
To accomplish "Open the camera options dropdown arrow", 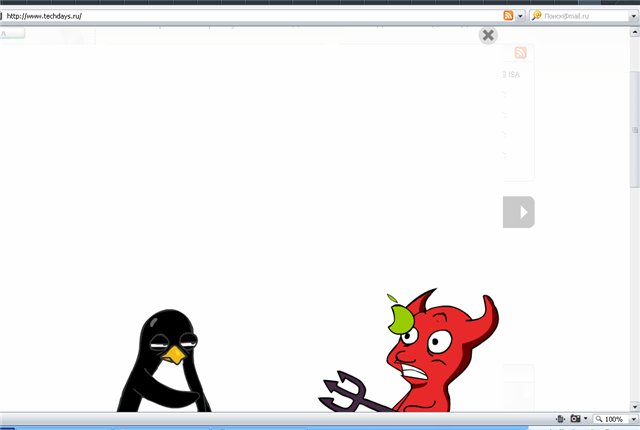I will pos(586,419).
